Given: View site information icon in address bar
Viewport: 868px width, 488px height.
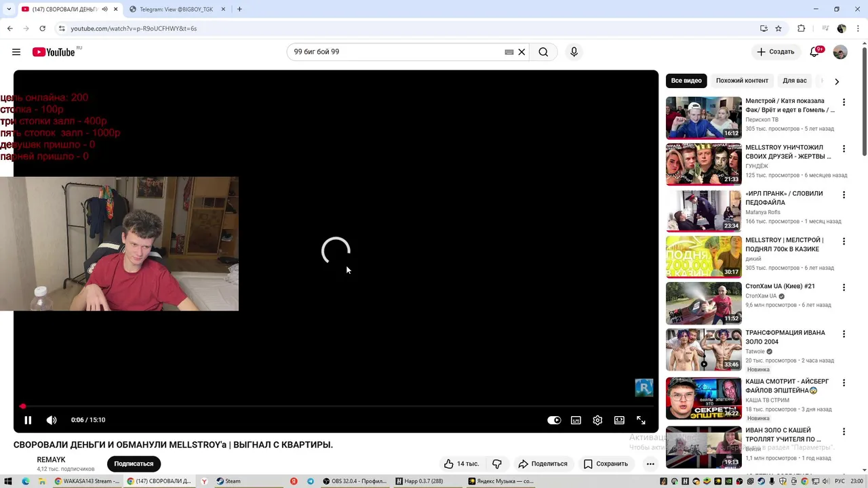Looking at the screenshot, I should 62,28.
